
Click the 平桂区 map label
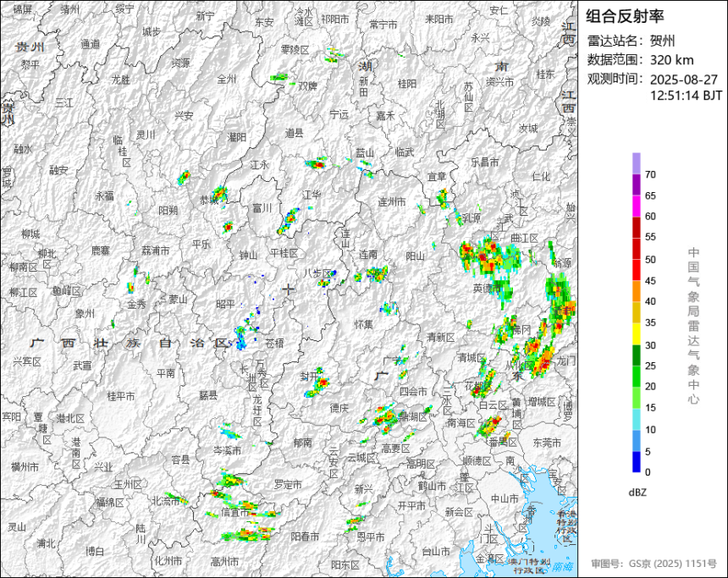point(284,253)
